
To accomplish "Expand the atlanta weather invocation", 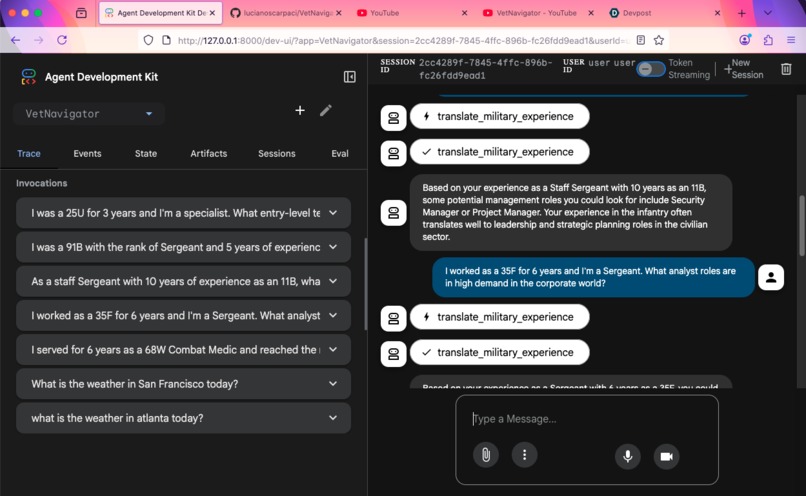I will pyautogui.click(x=184, y=418).
